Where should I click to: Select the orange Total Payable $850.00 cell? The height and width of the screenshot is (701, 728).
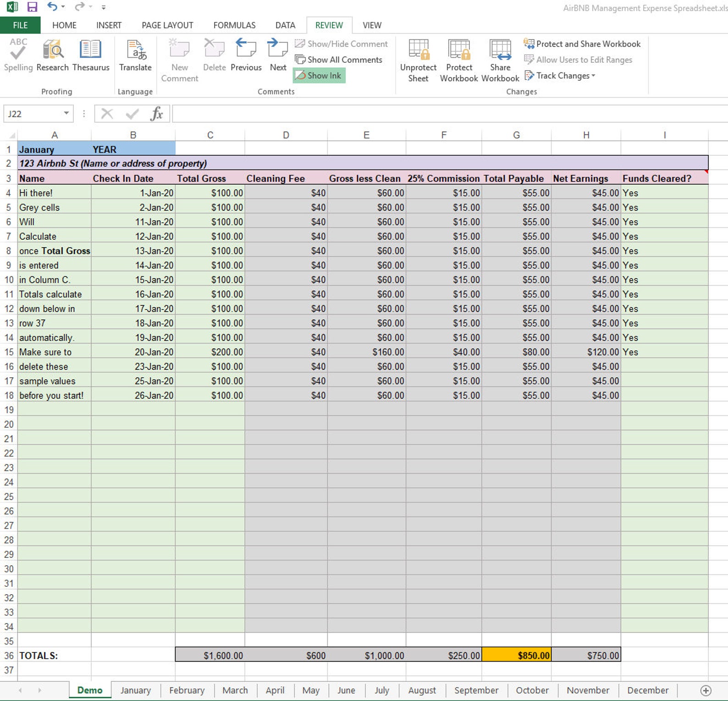[517, 655]
